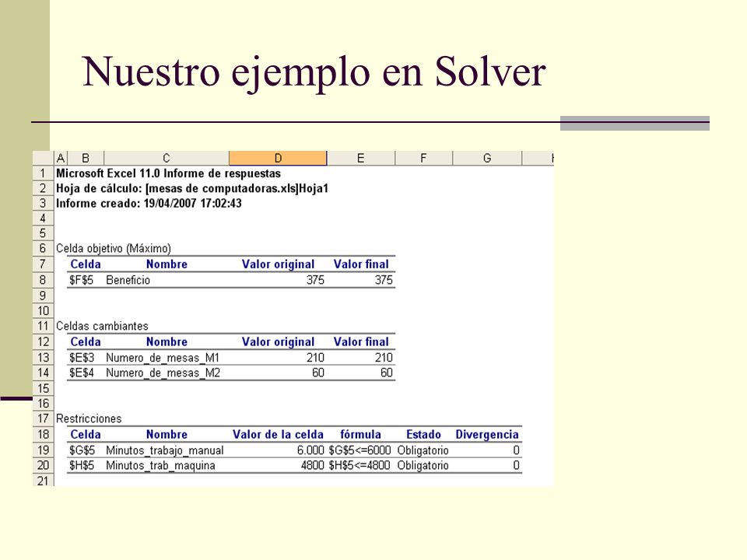The width and height of the screenshot is (747, 560).
Task: Click the $E$4 cell reference
Action: (x=81, y=373)
